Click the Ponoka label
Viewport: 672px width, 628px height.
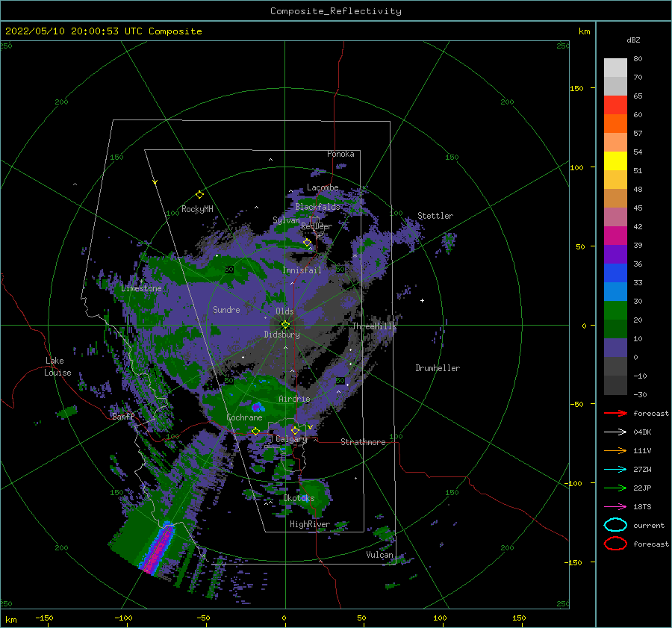(x=340, y=154)
